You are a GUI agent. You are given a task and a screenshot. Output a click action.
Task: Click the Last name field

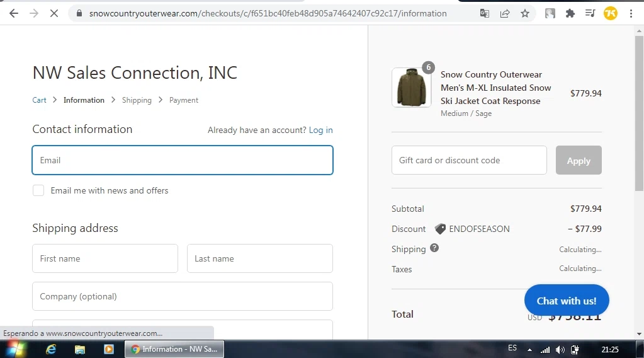(x=260, y=258)
